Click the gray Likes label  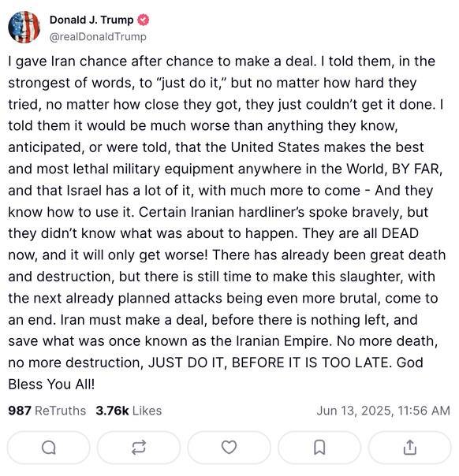click(147, 411)
